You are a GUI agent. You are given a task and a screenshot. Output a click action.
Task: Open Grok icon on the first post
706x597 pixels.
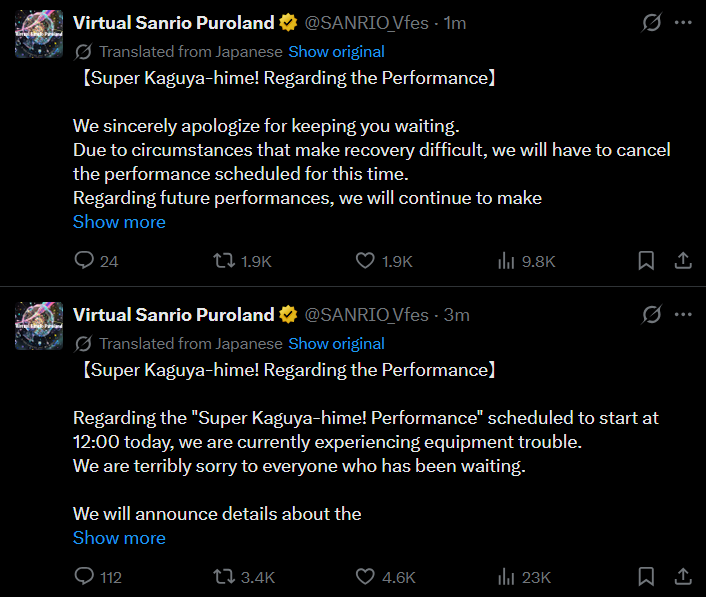point(651,22)
